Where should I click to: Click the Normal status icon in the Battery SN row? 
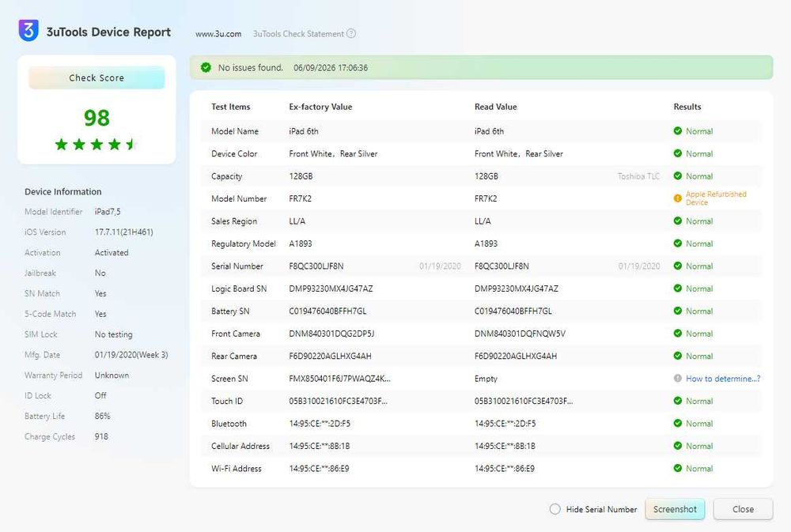click(x=678, y=311)
